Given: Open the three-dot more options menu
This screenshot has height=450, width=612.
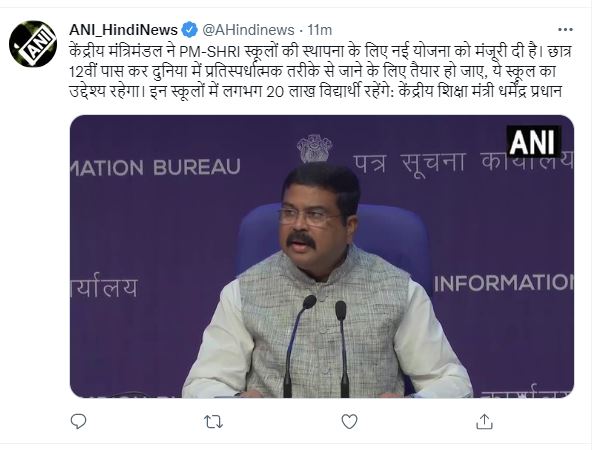Looking at the screenshot, I should point(565,30).
